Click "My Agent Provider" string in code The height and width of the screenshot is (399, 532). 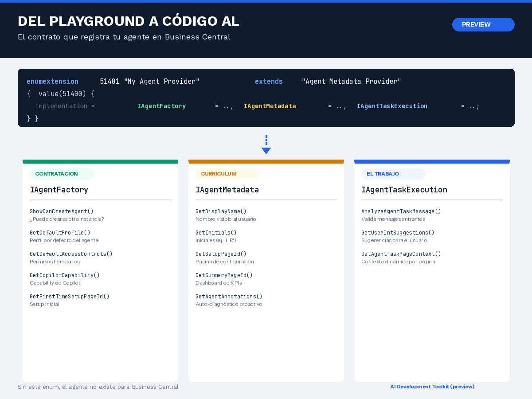click(x=161, y=82)
